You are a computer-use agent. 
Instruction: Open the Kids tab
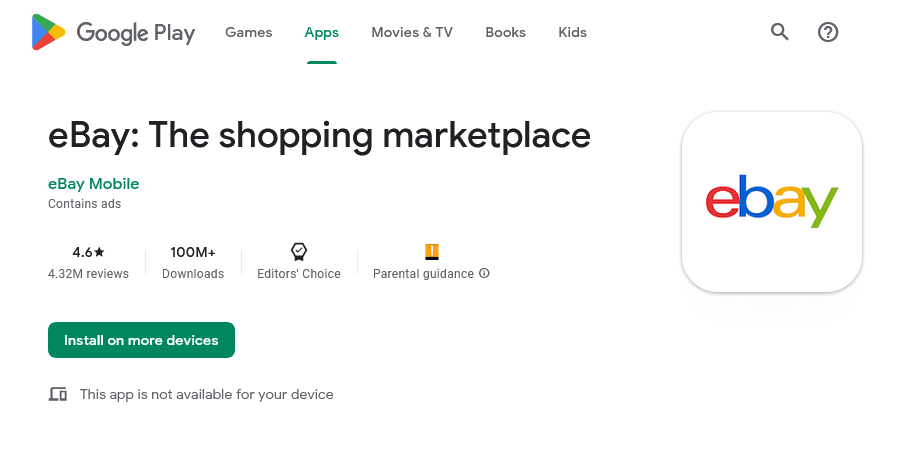pos(573,32)
